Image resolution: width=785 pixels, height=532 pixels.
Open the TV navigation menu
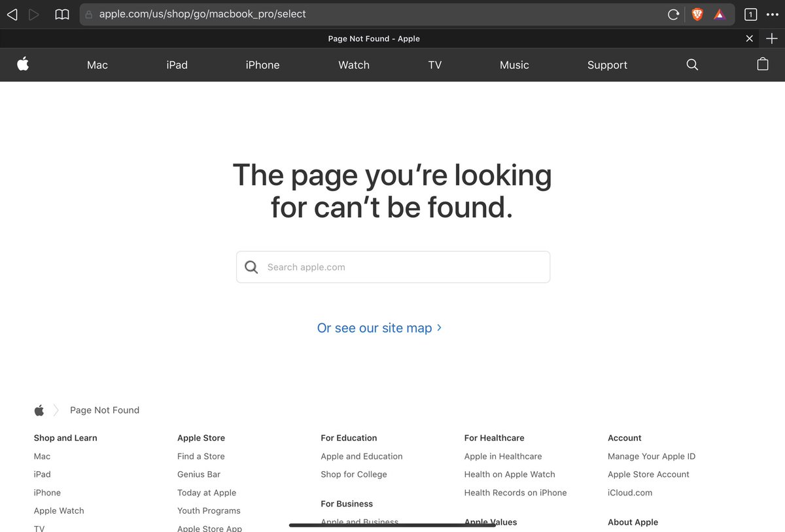click(435, 65)
